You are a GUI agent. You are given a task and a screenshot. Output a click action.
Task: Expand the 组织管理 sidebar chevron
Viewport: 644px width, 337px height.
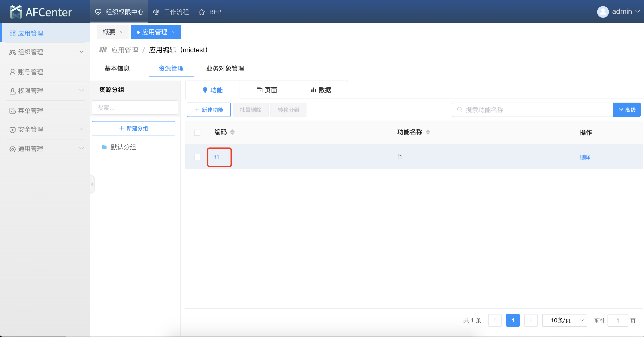82,52
